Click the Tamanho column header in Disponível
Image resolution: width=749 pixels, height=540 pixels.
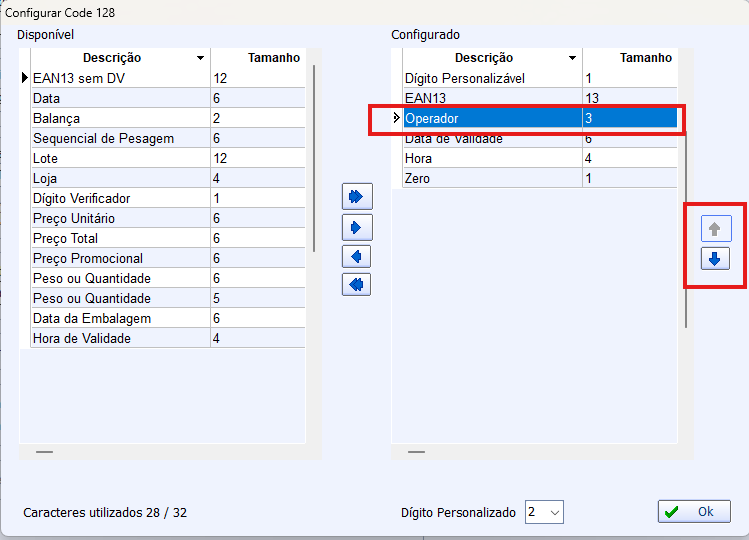coord(258,58)
